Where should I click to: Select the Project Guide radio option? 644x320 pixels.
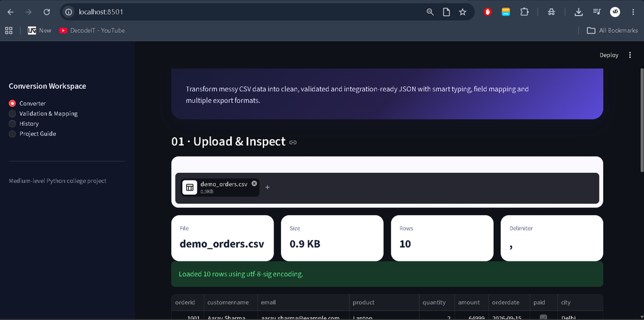click(x=33, y=133)
